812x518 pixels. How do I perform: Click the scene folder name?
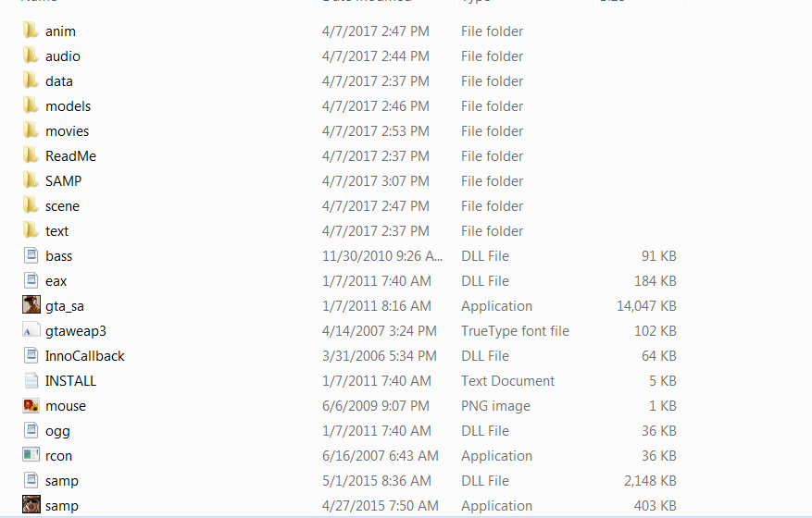pyautogui.click(x=62, y=206)
